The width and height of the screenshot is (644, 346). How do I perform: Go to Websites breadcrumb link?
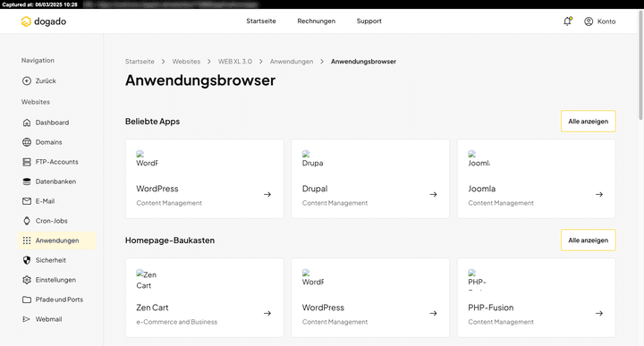(186, 62)
